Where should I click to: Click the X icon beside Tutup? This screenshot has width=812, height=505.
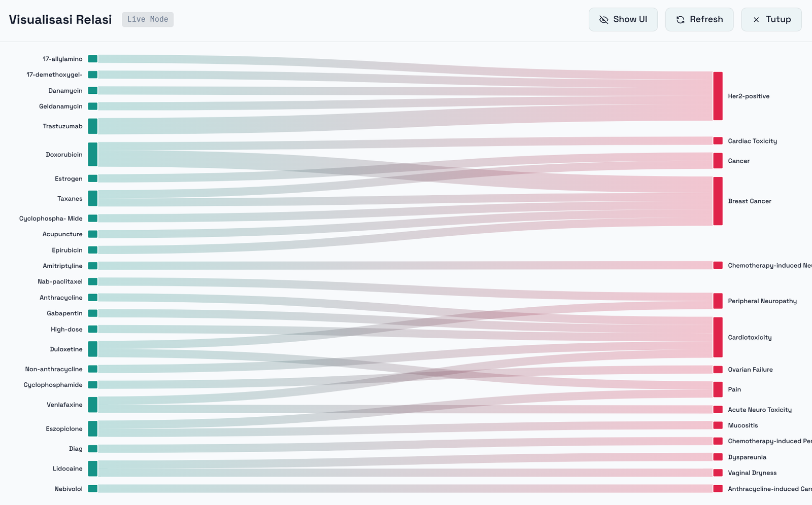756,20
